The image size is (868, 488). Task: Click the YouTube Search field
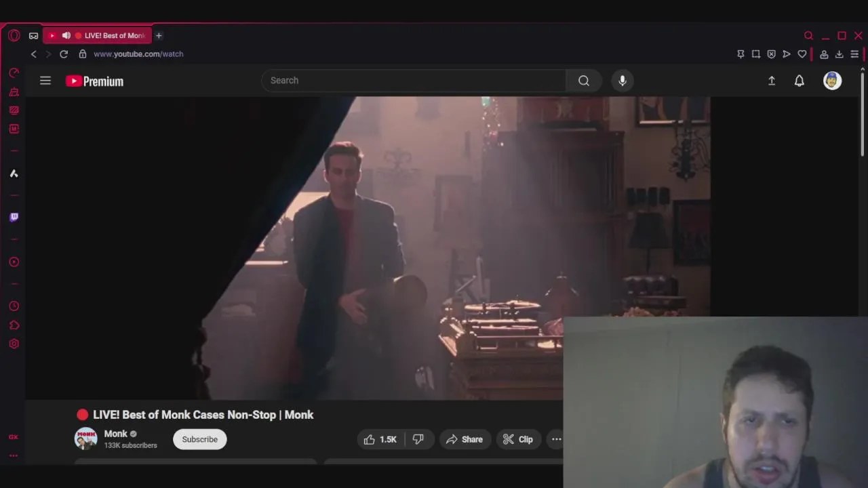click(x=414, y=81)
